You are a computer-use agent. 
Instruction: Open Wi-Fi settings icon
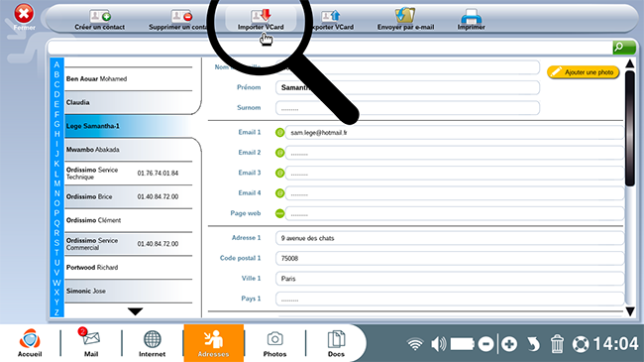[x=415, y=344]
